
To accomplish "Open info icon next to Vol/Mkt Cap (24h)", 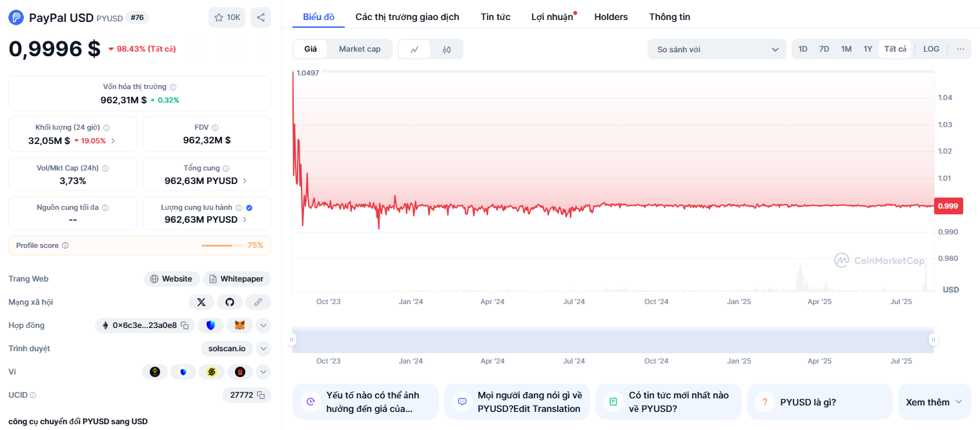I will [x=105, y=169].
